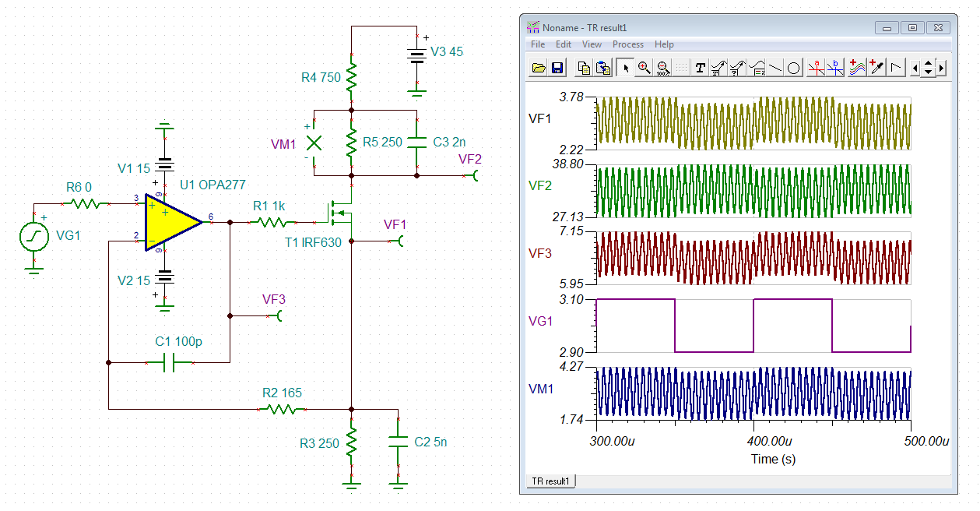Click the Zoom 100% magnifier icon

tap(662, 69)
